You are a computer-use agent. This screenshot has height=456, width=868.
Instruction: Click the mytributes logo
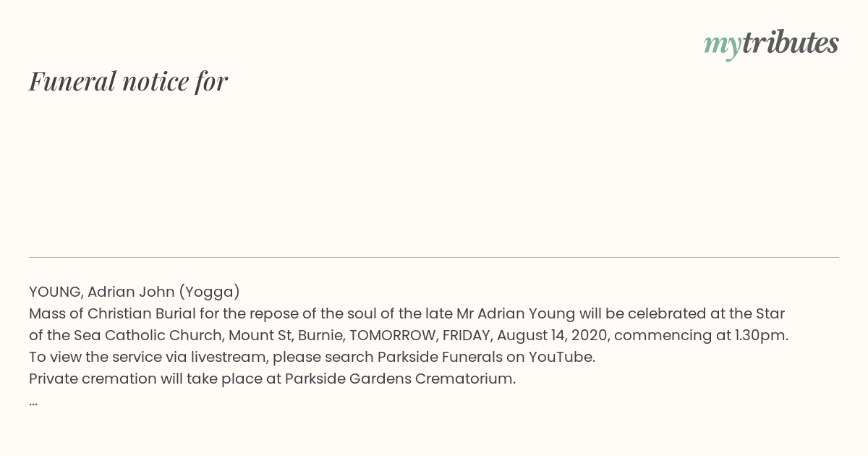tap(771, 44)
